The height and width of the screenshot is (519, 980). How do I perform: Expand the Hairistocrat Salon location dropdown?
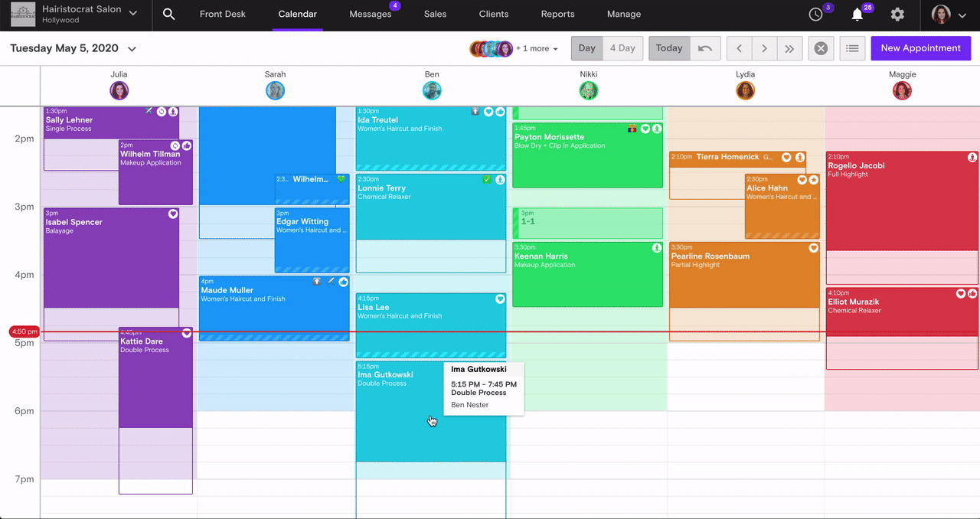(133, 14)
